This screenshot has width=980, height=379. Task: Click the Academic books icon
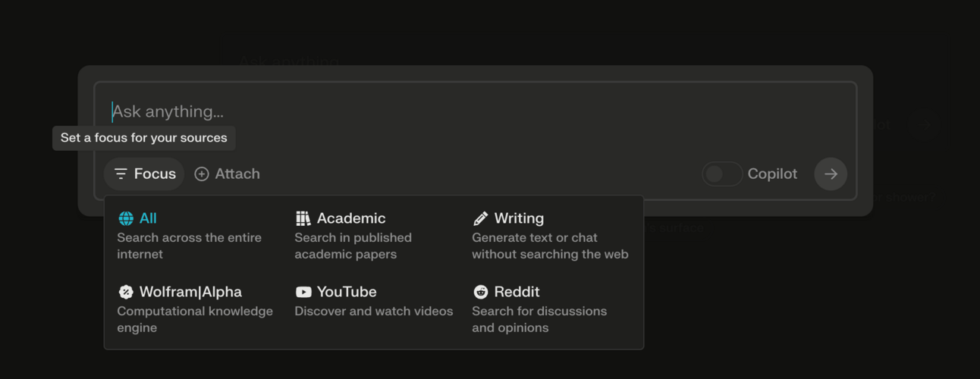(x=303, y=218)
